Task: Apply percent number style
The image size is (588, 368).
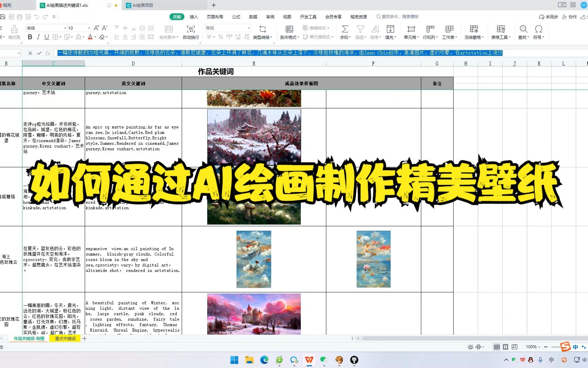Action: click(x=220, y=37)
